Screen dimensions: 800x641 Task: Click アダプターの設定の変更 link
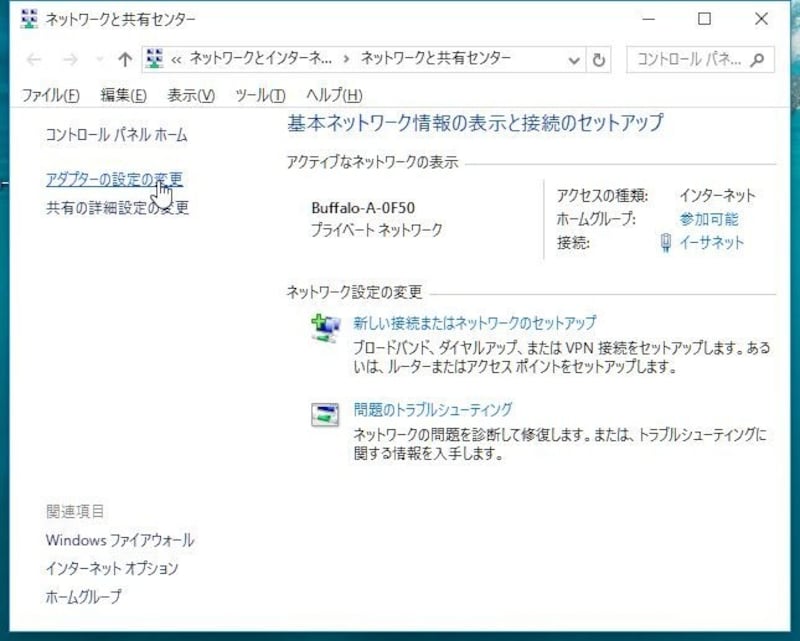point(114,180)
